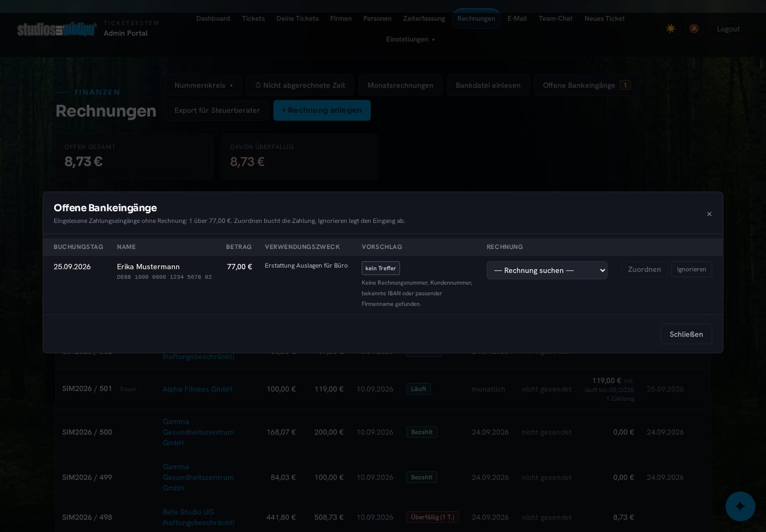This screenshot has height=532, width=766.
Task: Toggle the sun light-mode icon
Action: pyautogui.click(x=670, y=28)
